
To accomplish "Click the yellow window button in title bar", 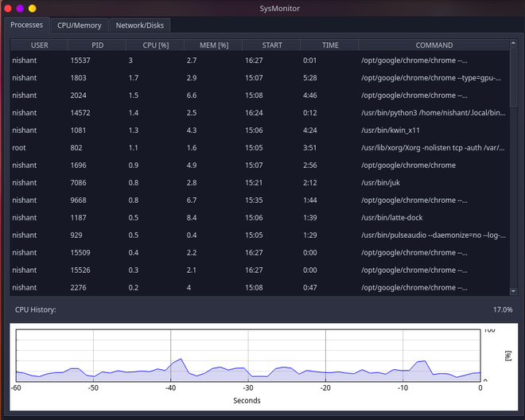I will pos(32,9).
